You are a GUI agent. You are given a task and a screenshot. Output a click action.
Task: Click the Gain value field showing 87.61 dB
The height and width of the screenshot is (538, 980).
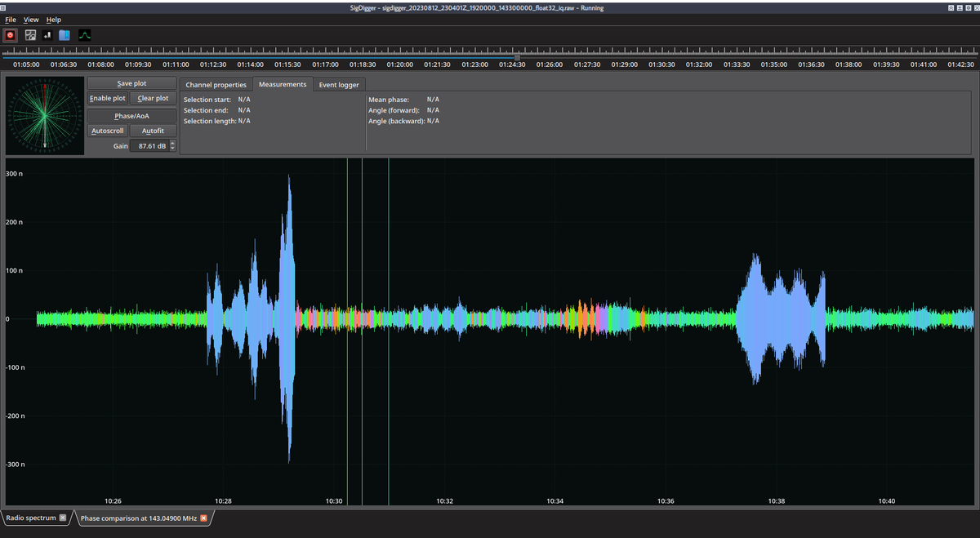(x=149, y=146)
